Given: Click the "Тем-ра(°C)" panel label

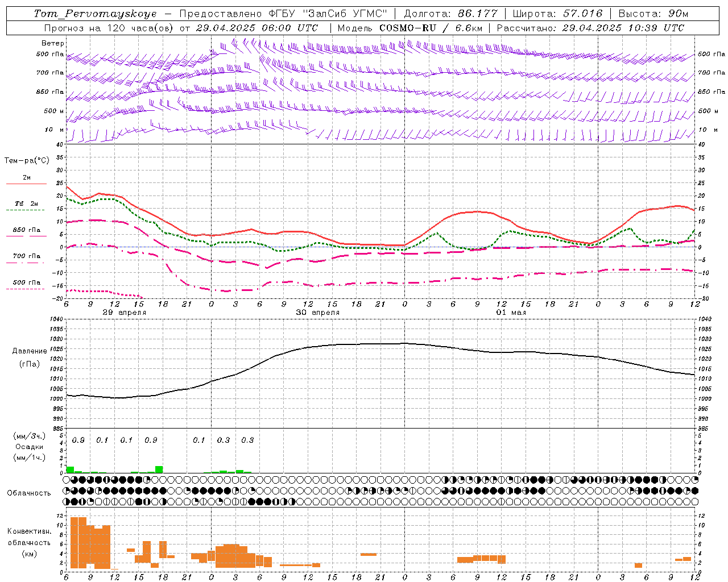Looking at the screenshot, I should coord(27,161).
